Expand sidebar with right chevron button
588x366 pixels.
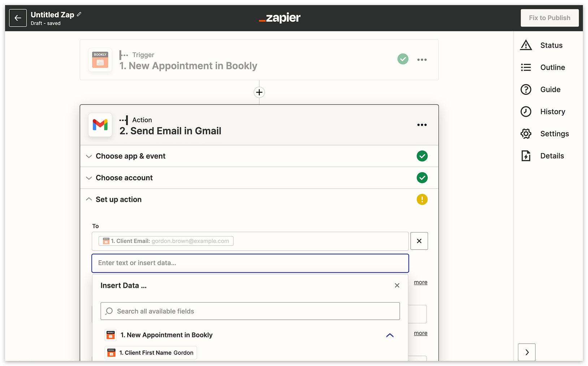tap(527, 352)
